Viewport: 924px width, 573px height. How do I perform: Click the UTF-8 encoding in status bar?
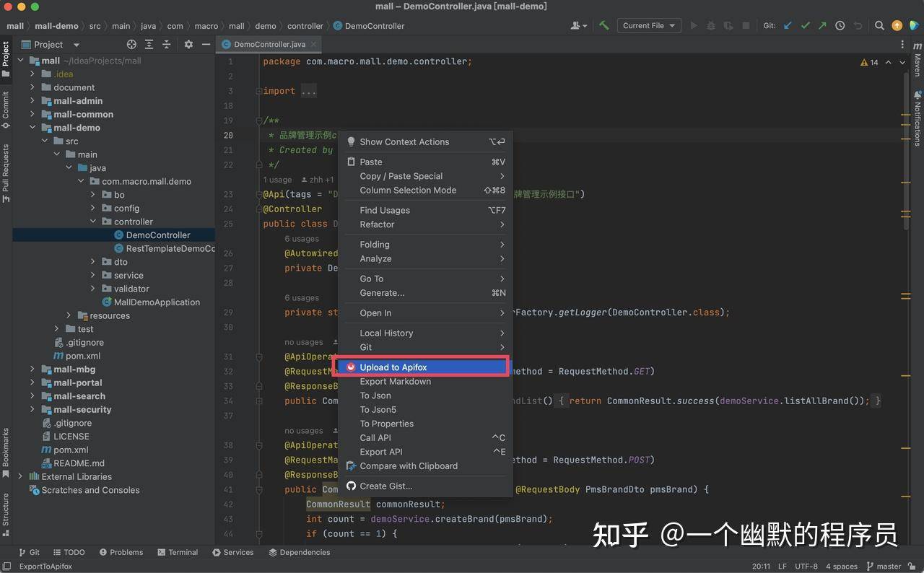point(806,567)
